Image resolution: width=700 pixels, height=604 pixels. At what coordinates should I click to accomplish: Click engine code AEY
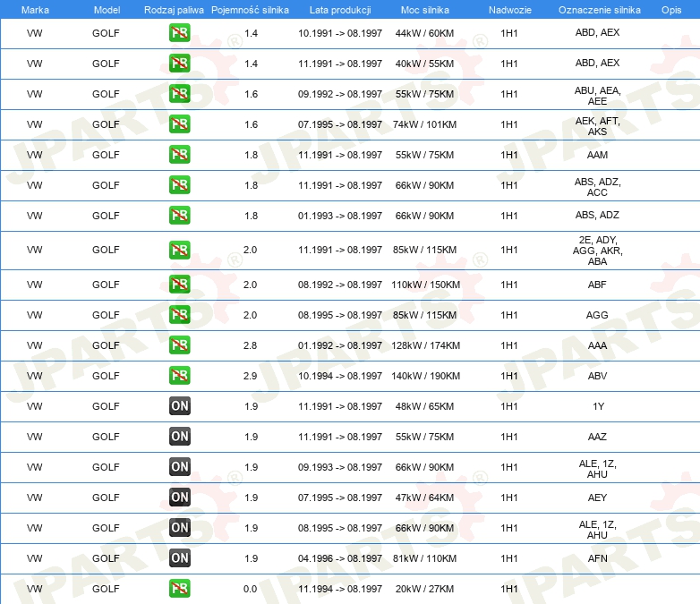pos(597,498)
